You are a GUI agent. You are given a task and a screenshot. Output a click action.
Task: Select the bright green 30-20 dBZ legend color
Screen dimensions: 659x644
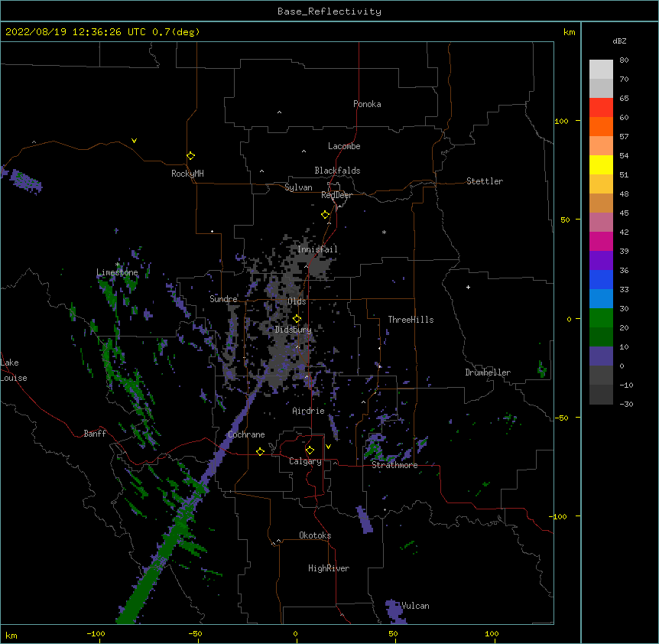tap(601, 318)
